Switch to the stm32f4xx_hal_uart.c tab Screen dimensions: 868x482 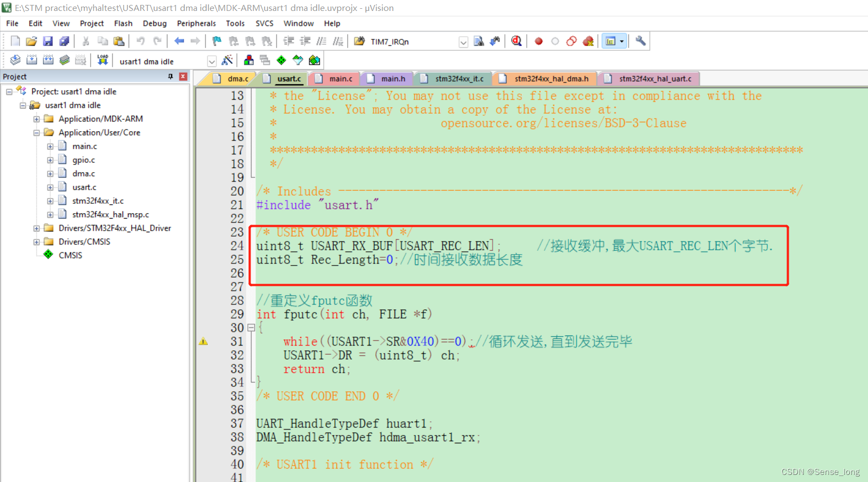point(650,79)
